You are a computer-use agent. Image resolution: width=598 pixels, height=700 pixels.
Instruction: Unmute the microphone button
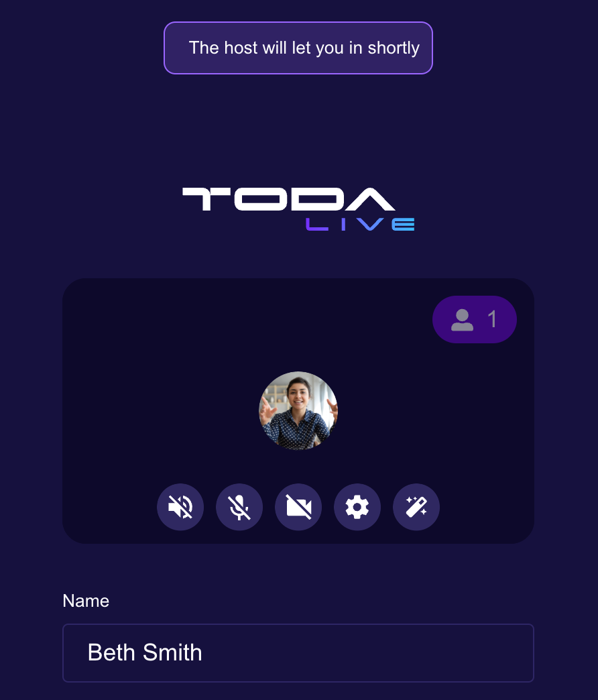pos(239,507)
